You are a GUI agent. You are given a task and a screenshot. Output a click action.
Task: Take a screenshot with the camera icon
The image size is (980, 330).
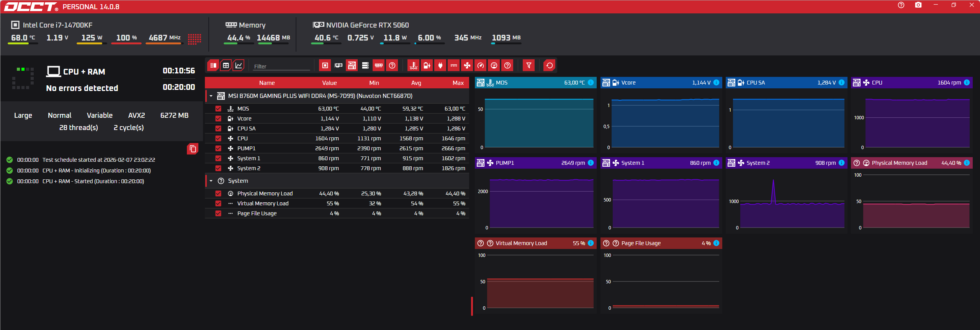coord(918,5)
